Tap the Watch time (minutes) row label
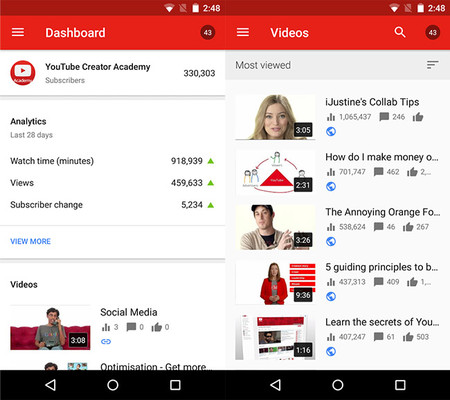450x400 pixels. click(52, 161)
